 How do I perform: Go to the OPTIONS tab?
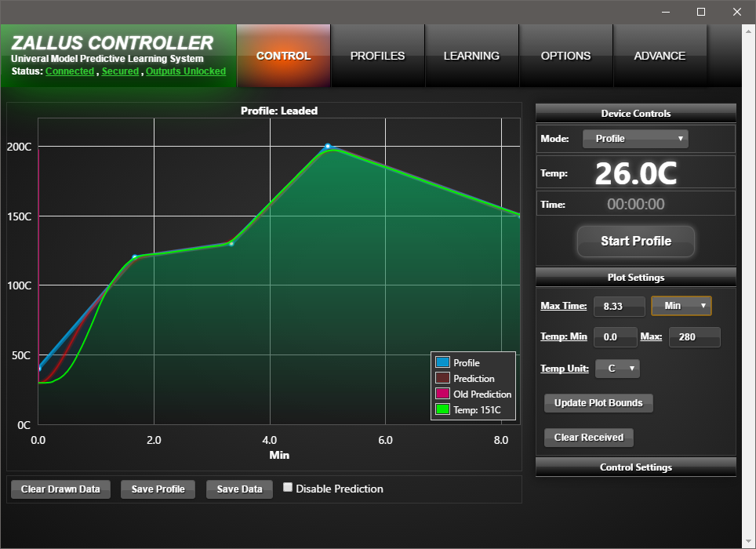coord(565,56)
